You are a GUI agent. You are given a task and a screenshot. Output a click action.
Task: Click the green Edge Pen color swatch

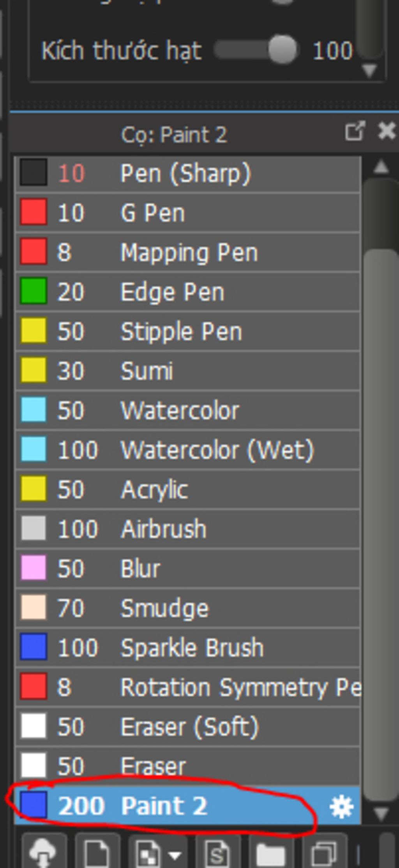click(34, 291)
